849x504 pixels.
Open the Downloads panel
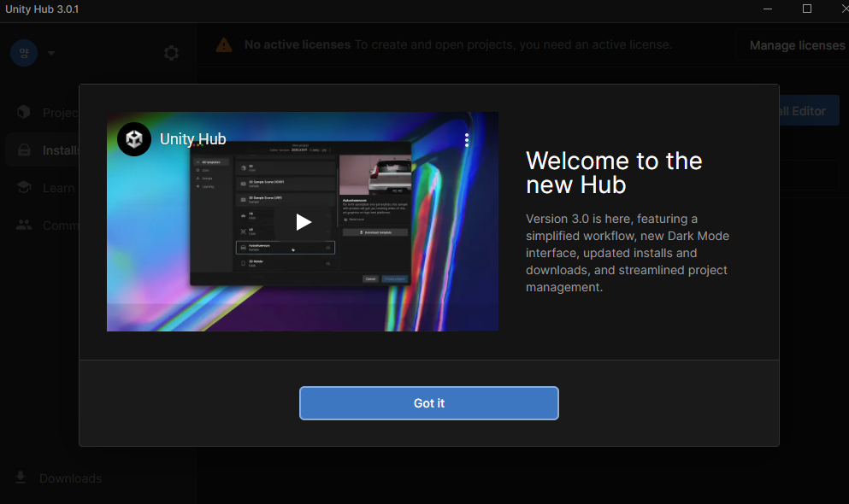(58, 478)
